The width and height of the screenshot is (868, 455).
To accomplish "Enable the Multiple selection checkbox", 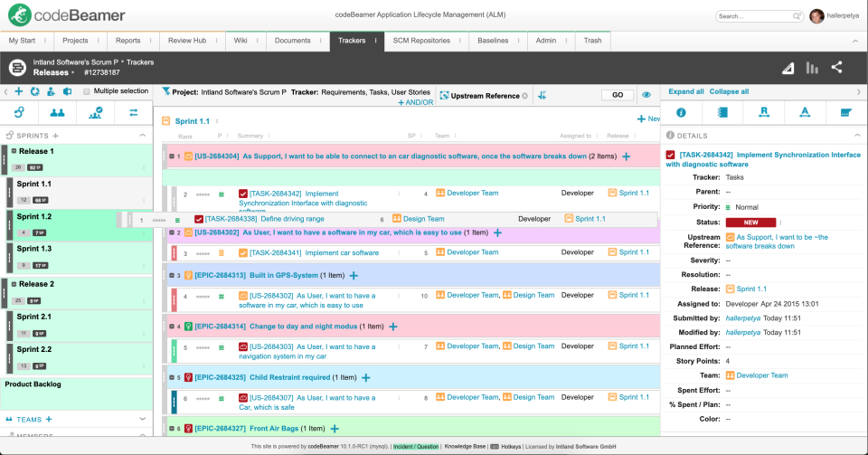I will [87, 91].
